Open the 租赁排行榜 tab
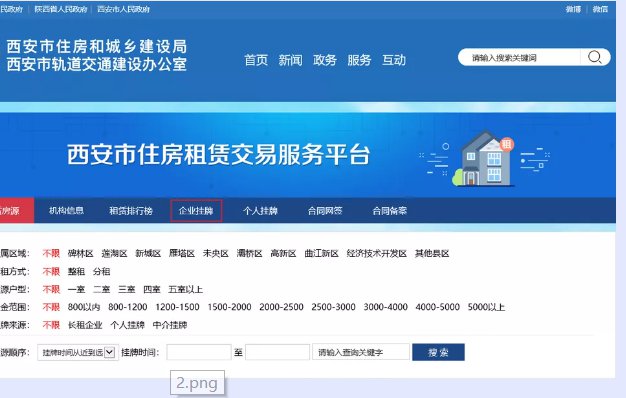626x398 pixels. coord(131,211)
